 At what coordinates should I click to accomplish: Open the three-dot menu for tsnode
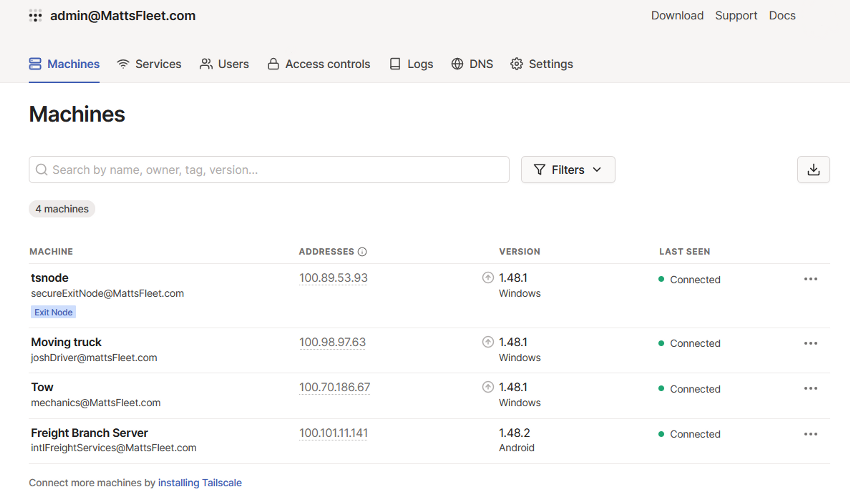coord(810,279)
